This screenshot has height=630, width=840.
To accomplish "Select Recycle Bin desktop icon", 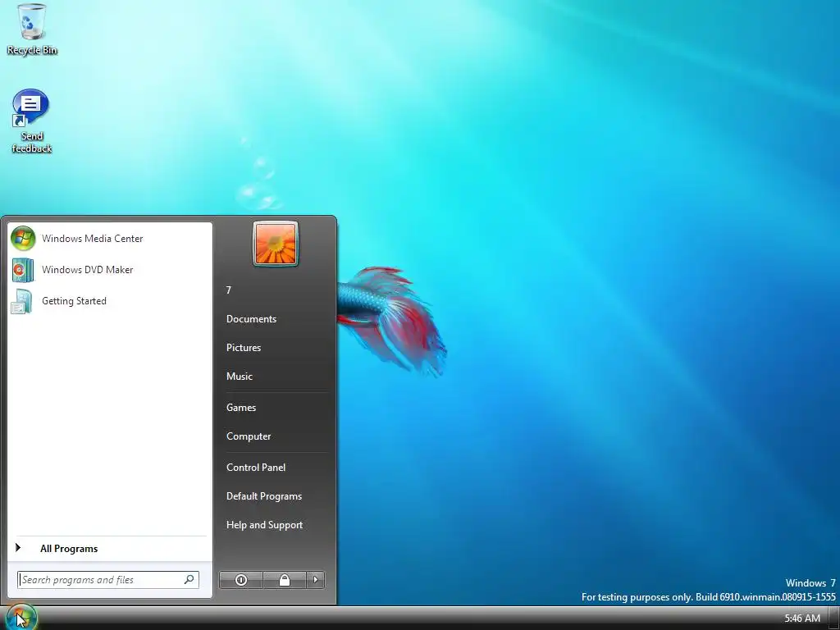I will pos(32,29).
